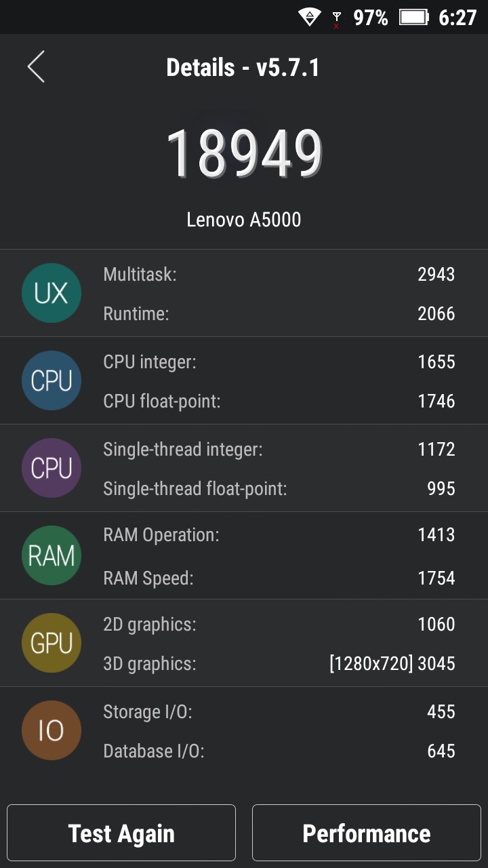
Task: Tap the total score 18949
Action: point(244,153)
